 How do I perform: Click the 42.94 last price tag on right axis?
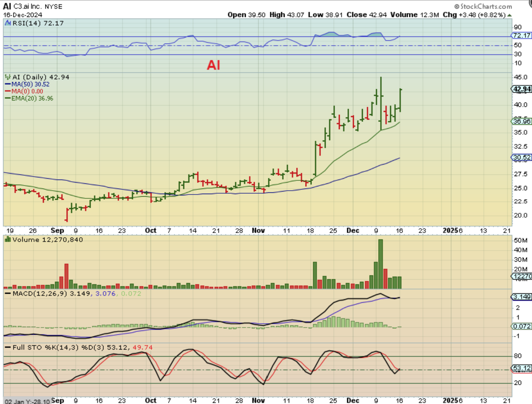click(521, 89)
